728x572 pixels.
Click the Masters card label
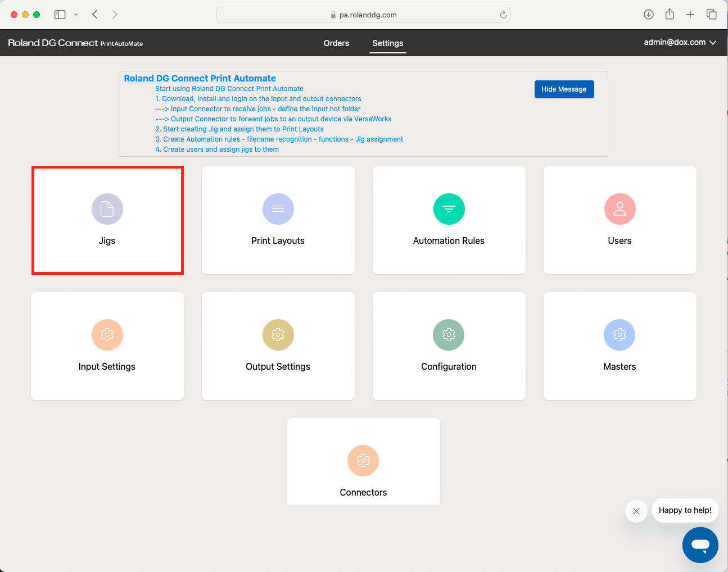click(x=620, y=366)
